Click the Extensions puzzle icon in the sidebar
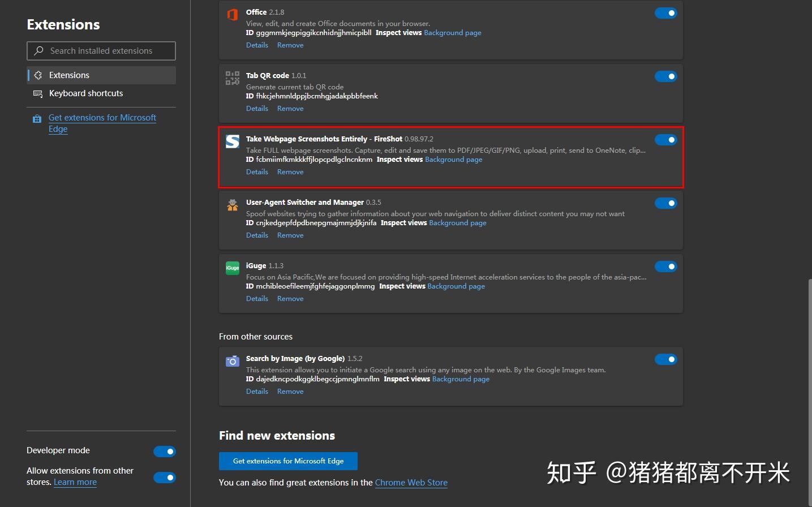 (38, 75)
